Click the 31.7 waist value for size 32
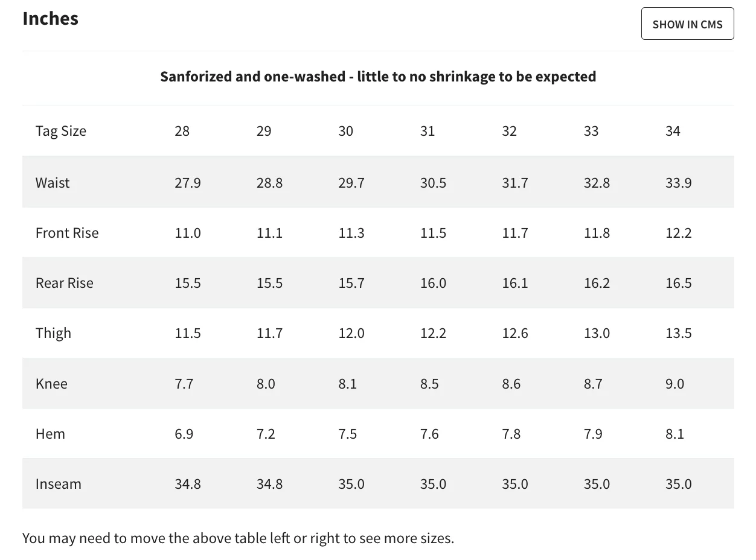 click(x=514, y=183)
